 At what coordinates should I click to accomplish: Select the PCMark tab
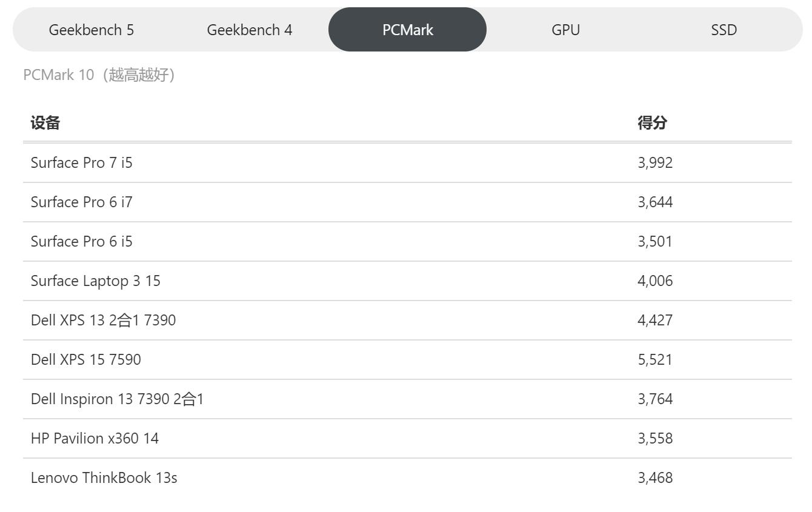[x=407, y=29]
